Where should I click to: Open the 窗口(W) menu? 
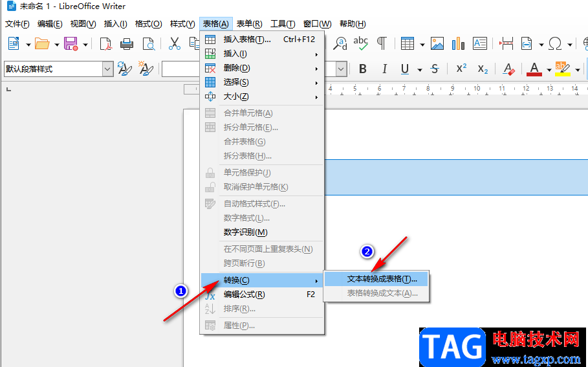click(317, 24)
